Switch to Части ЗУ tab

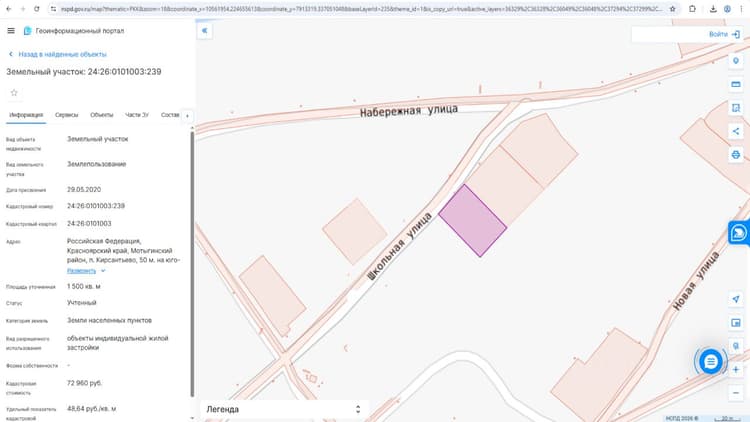click(x=137, y=115)
